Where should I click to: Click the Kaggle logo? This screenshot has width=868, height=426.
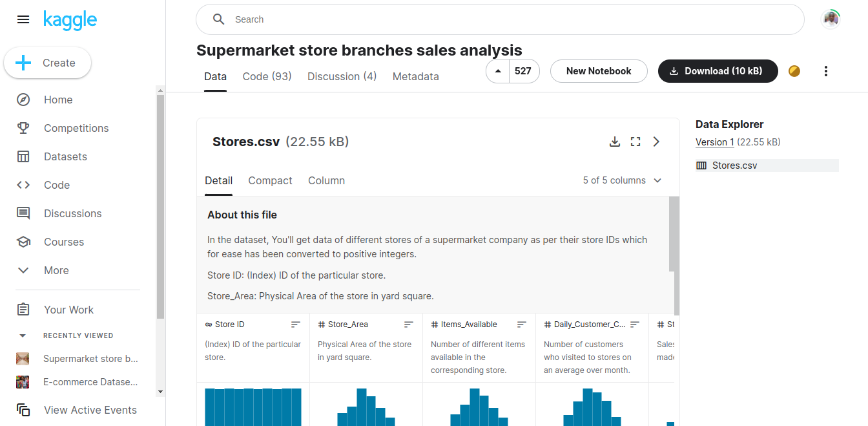(70, 20)
